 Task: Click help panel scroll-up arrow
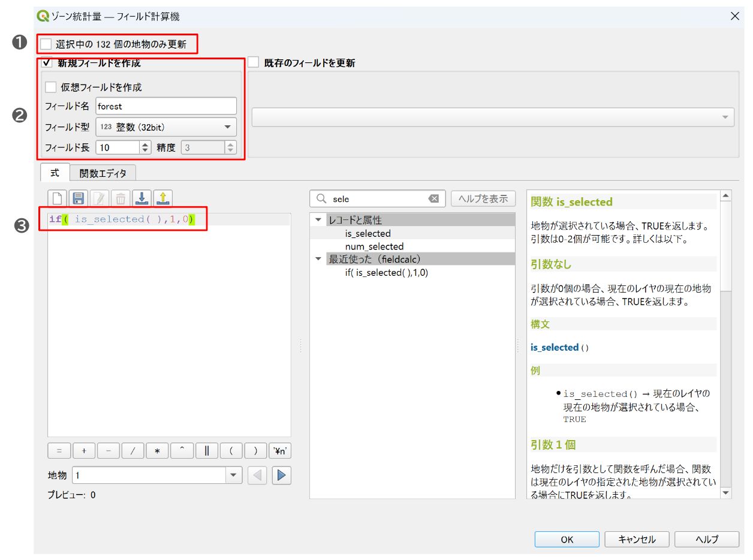coord(726,196)
